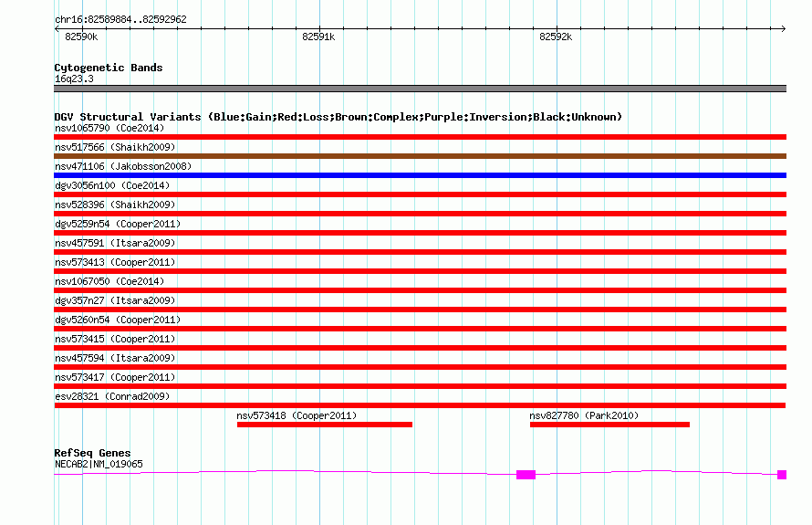812x525 pixels.
Task: Click the nsv457594 (Itsara2009) label text
Action: 115,358
